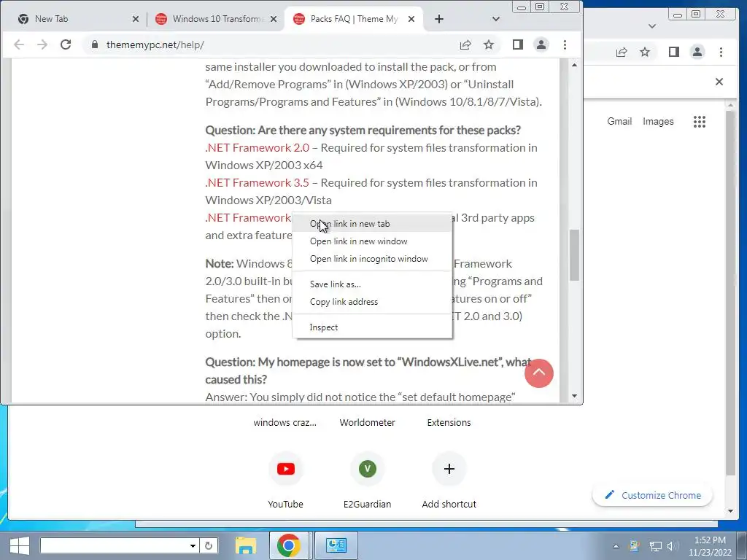Select Inspect from the context menu

click(372, 327)
